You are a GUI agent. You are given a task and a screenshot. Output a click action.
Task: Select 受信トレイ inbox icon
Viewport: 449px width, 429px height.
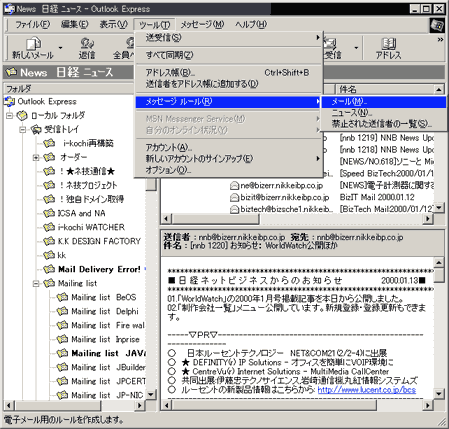(36, 130)
